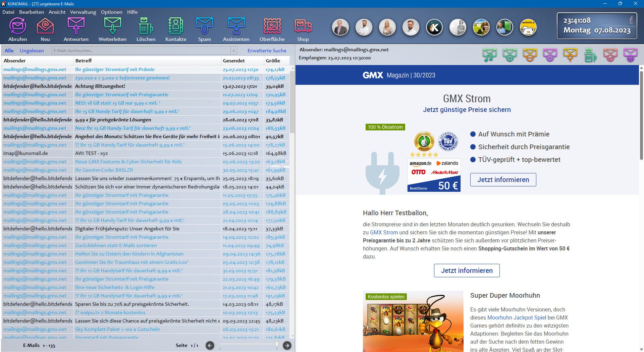Reply using the Antworten toolbar icon
This screenshot has width=644, height=352.
(76, 26)
